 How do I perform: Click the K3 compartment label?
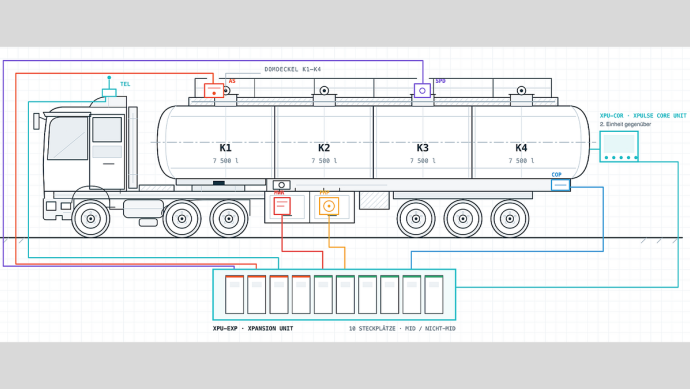pos(422,148)
